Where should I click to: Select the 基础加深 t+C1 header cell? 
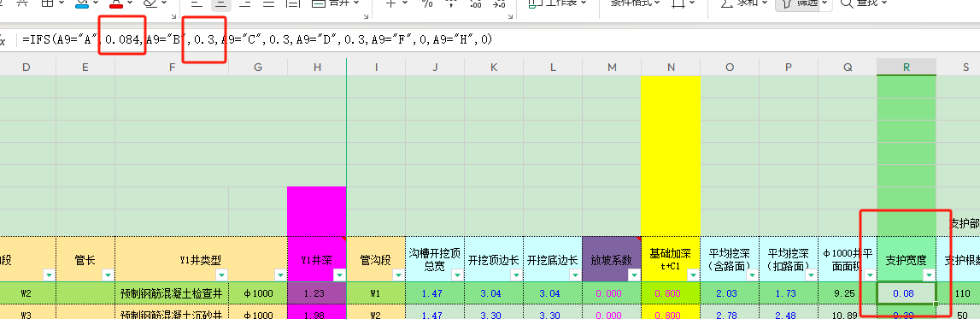(x=671, y=259)
